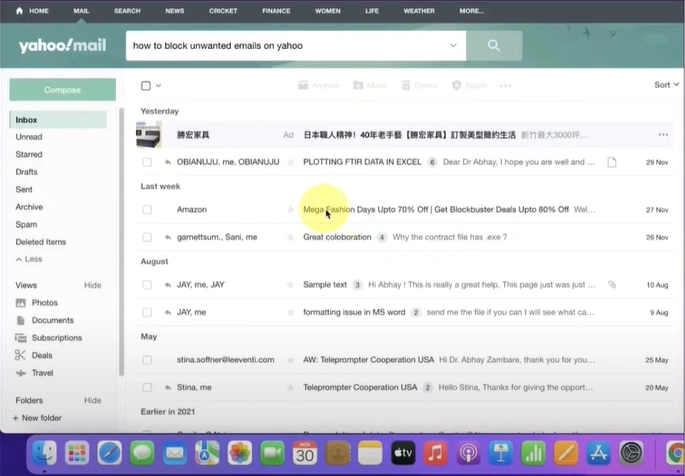Go to CRICKET in top navigation
The image size is (685, 476).
pyautogui.click(x=223, y=11)
